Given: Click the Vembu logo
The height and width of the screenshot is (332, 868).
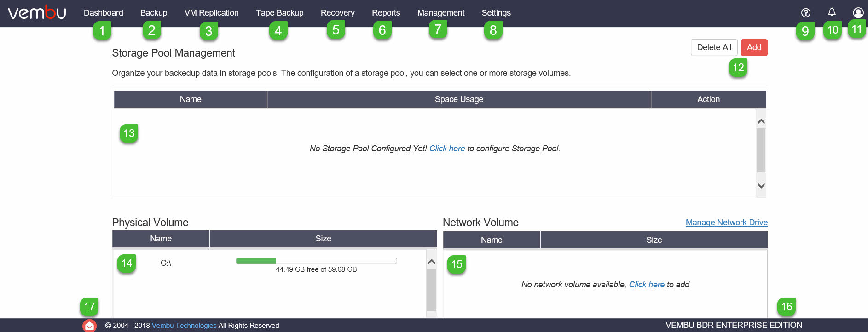Looking at the screenshot, I should 37,12.
